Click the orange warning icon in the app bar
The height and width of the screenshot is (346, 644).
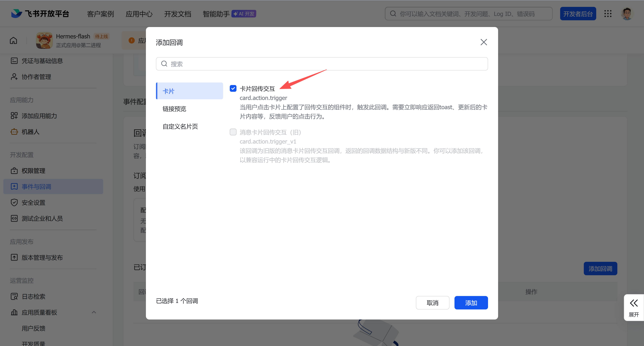click(x=131, y=40)
